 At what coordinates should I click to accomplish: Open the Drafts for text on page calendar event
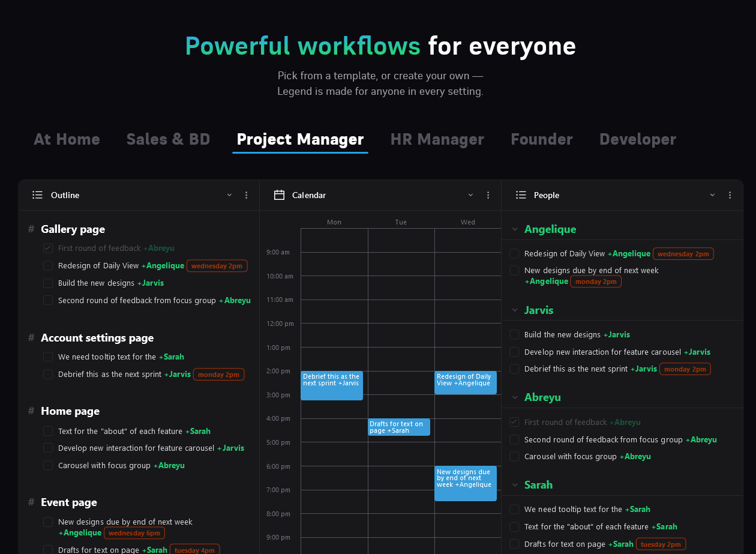pyautogui.click(x=398, y=427)
